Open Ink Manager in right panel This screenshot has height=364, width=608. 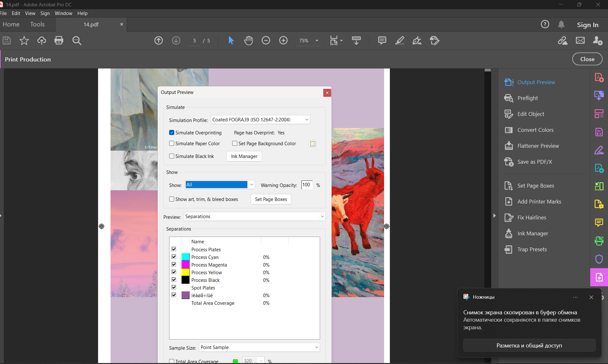(533, 233)
